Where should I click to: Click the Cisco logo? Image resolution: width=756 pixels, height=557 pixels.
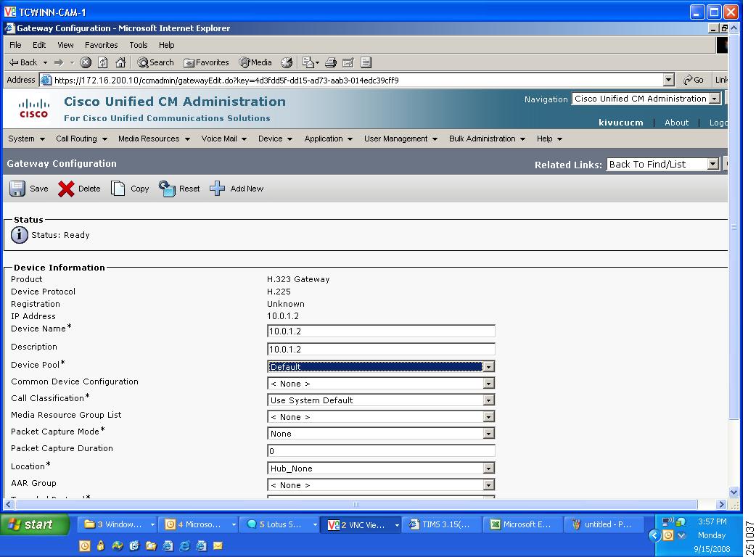point(34,108)
